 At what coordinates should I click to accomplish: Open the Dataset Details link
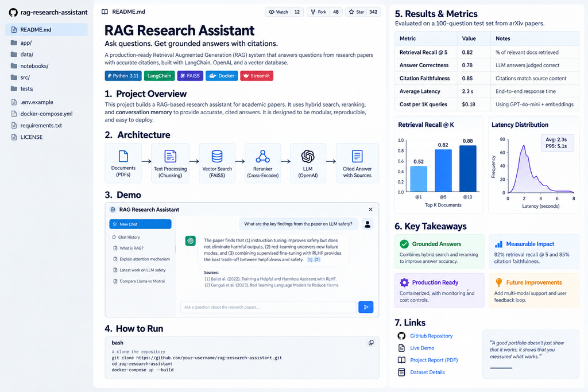click(427, 372)
